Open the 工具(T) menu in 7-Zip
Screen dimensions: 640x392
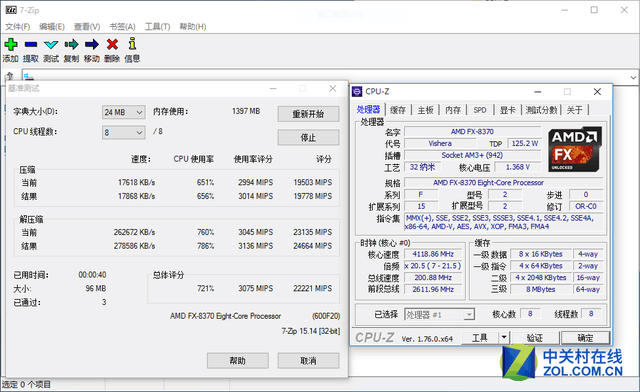coord(158,27)
